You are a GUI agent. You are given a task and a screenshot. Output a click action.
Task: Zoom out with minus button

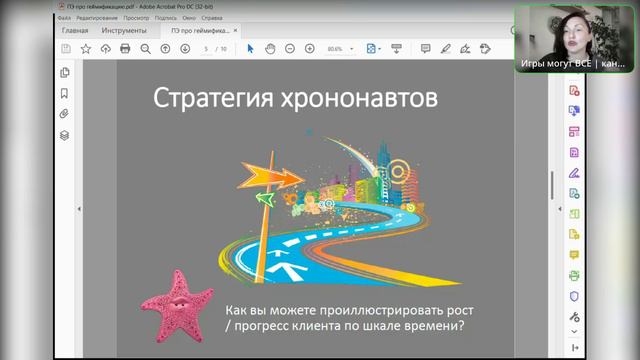(x=290, y=49)
